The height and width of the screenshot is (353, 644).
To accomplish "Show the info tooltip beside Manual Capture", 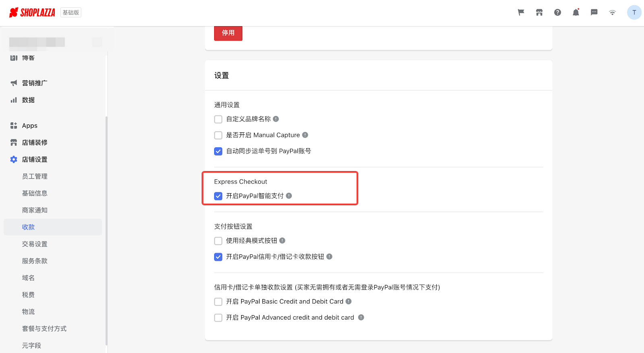I will pos(305,135).
